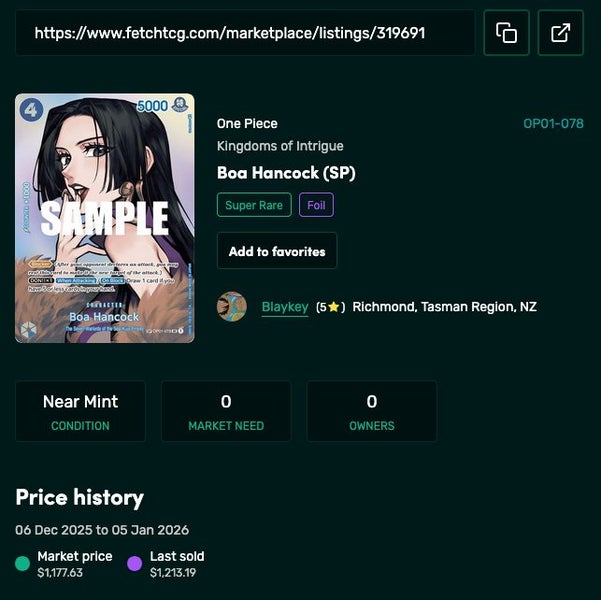Open the Boa Hancock card image
This screenshot has height=600, width=601.
pyautogui.click(x=105, y=218)
